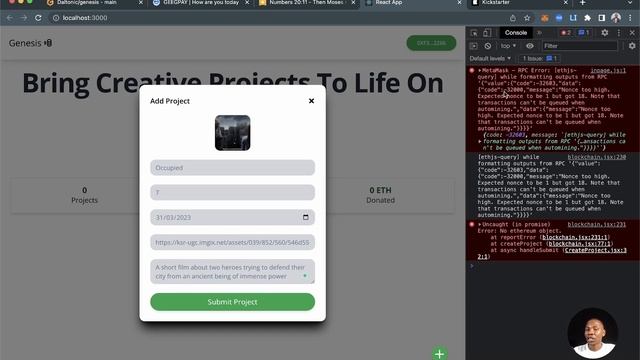Open the Default levels dropdown
This screenshot has width=640, height=360.
click(x=490, y=59)
